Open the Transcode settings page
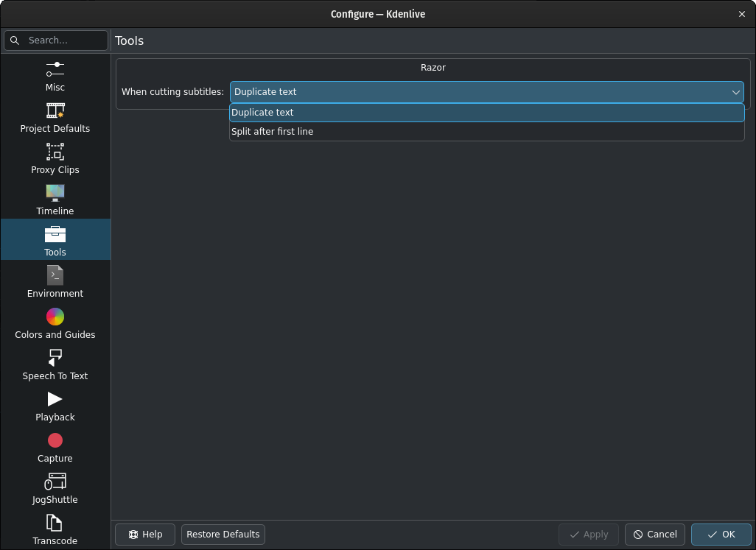This screenshot has width=756, height=550. (55, 529)
